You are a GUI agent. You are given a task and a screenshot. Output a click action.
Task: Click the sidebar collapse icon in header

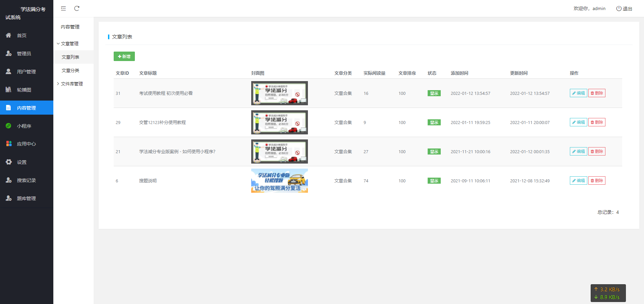tap(63, 8)
